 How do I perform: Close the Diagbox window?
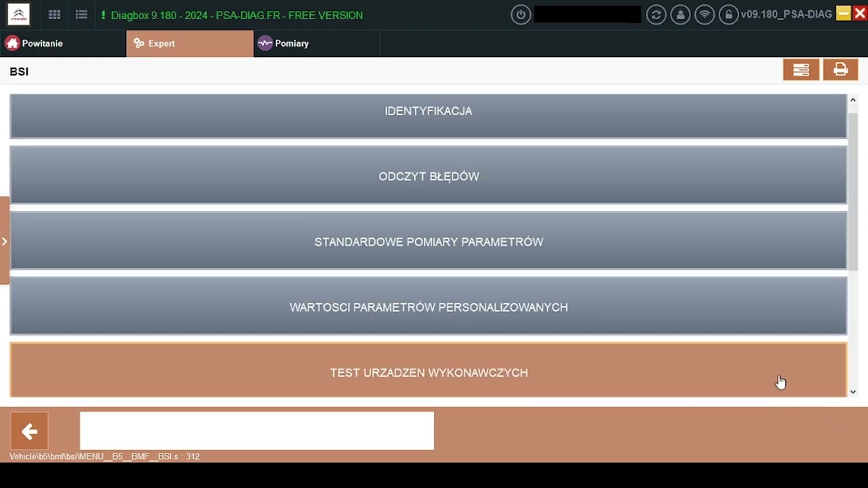pyautogui.click(x=860, y=14)
